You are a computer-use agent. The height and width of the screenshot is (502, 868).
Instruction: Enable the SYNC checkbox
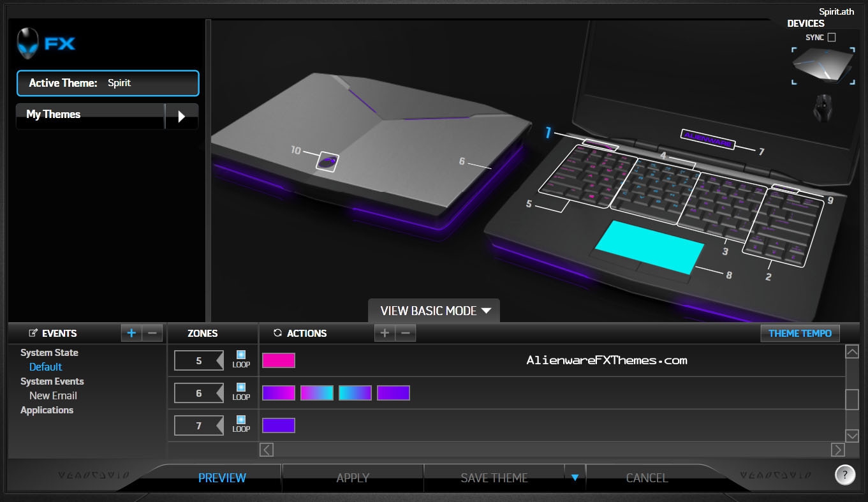click(x=831, y=38)
